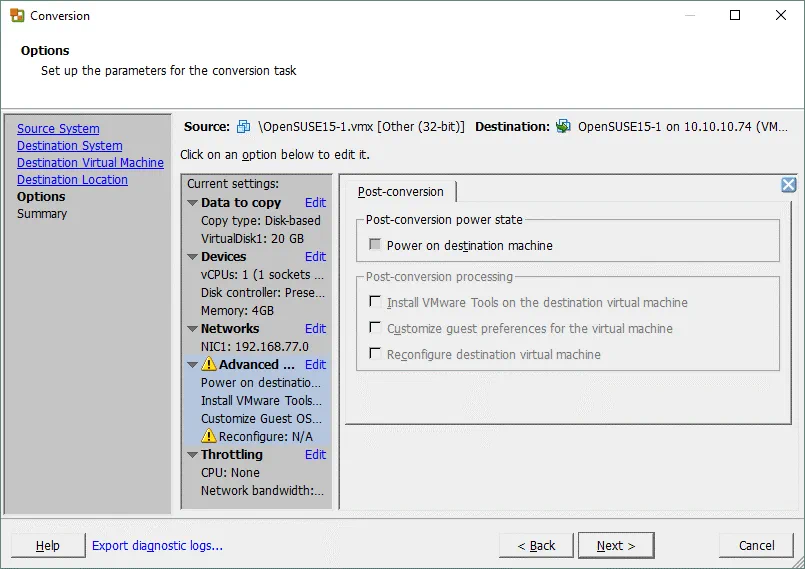Screen dimensions: 805x569
Task: Collapse the Throttling section arrow
Action: (192, 455)
